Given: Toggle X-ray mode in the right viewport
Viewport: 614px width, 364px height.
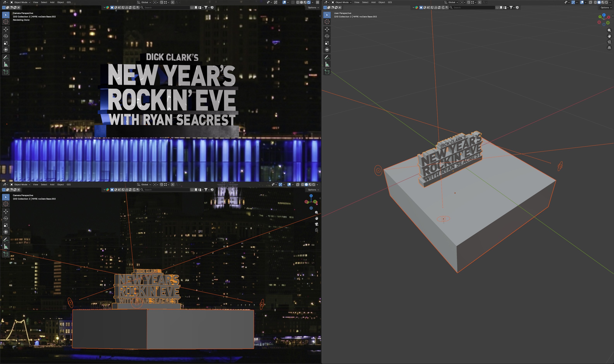Looking at the screenshot, I should tap(590, 2).
